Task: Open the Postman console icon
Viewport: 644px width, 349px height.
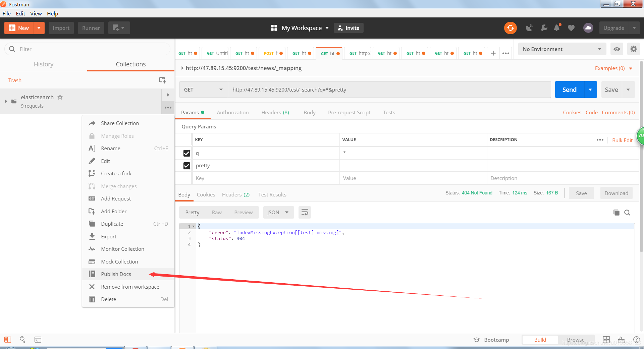Action: (38, 340)
